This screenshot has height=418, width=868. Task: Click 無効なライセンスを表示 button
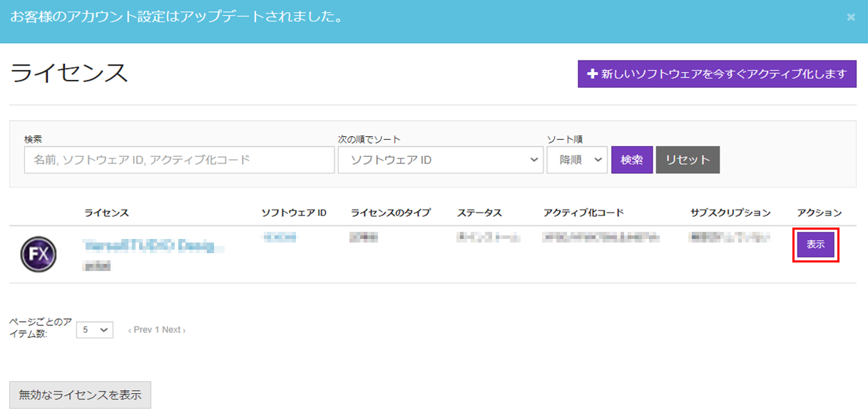80,394
